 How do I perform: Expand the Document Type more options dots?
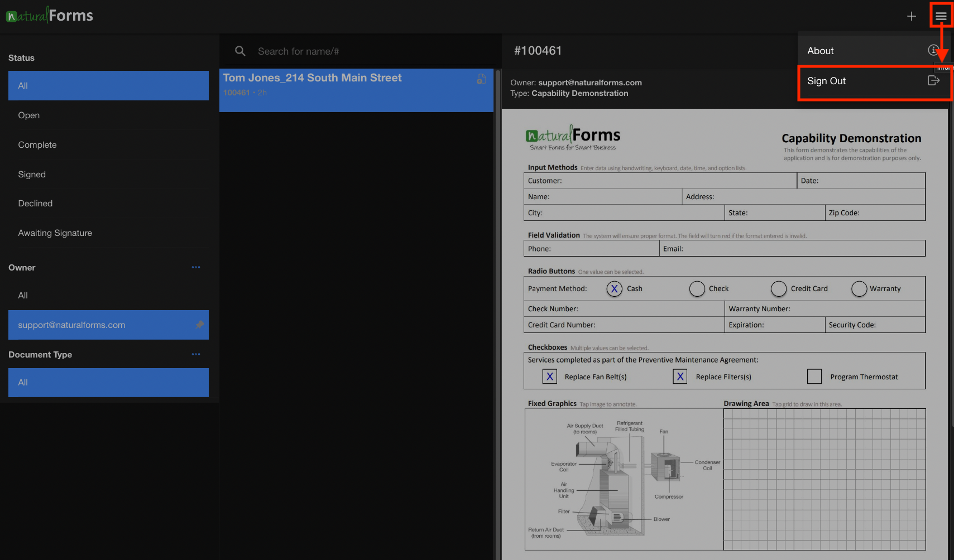click(x=196, y=354)
